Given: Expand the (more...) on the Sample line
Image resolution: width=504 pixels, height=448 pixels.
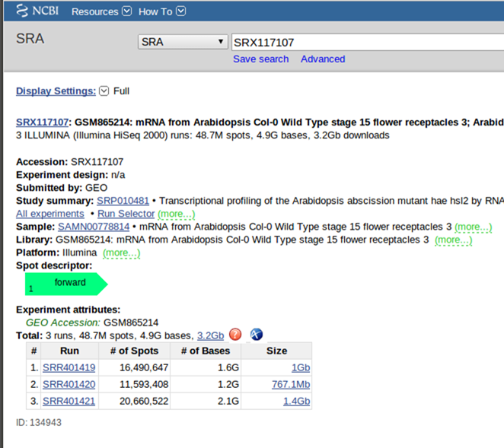Looking at the screenshot, I should tap(473, 227).
